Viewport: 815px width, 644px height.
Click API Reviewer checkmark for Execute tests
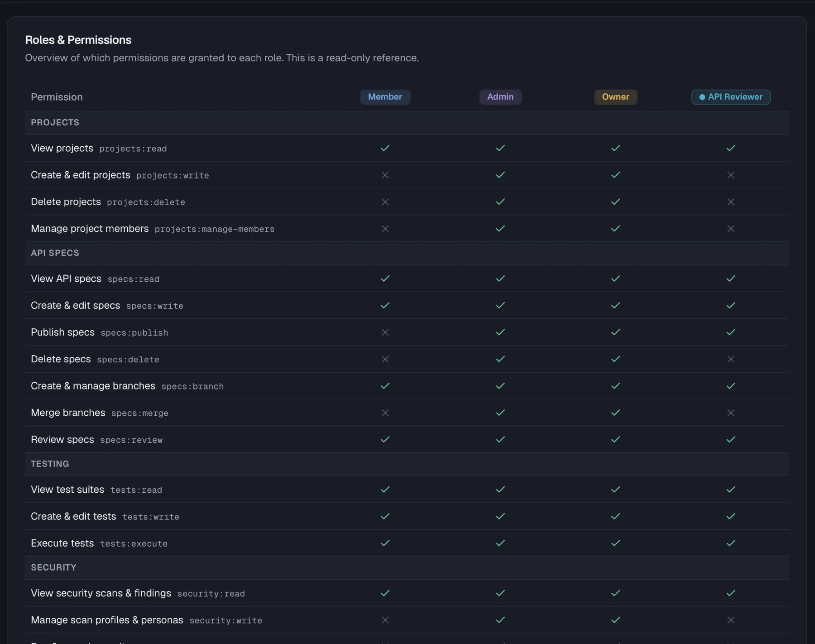click(731, 543)
